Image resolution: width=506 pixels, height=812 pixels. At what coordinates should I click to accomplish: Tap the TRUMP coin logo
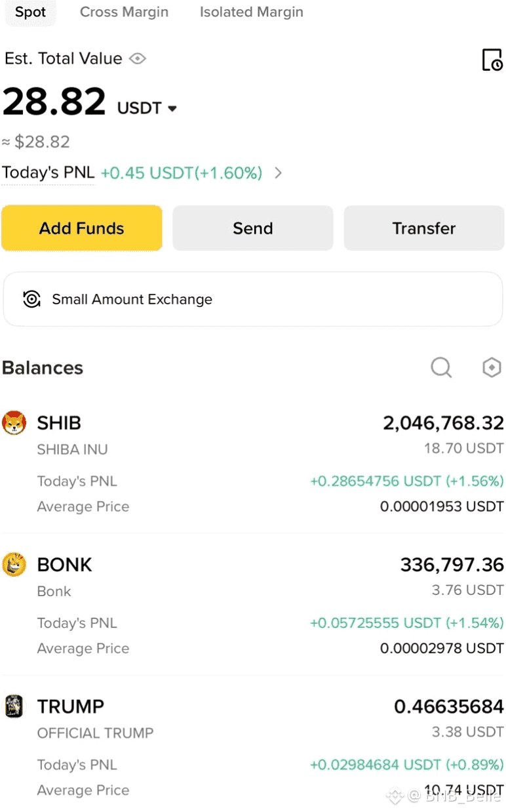[x=14, y=706]
